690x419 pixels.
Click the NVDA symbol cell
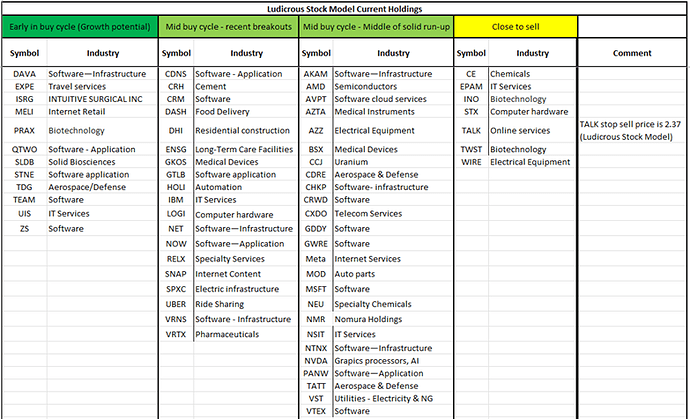[x=316, y=360]
